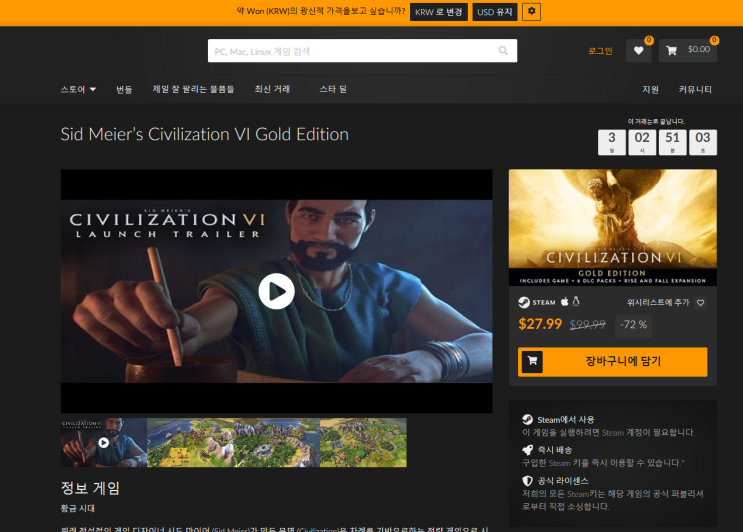This screenshot has width=743, height=532.
Task: Click the 'USD 유지' button
Action: (x=495, y=12)
